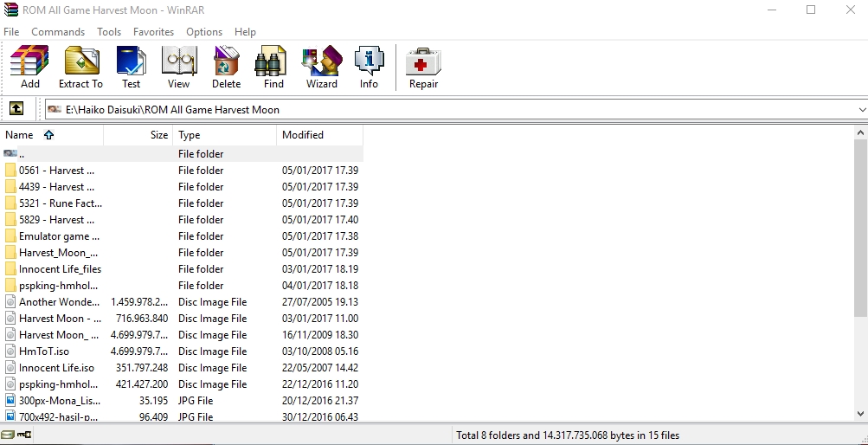Image resolution: width=868 pixels, height=445 pixels.
Task: Open the Help menu
Action: (245, 31)
